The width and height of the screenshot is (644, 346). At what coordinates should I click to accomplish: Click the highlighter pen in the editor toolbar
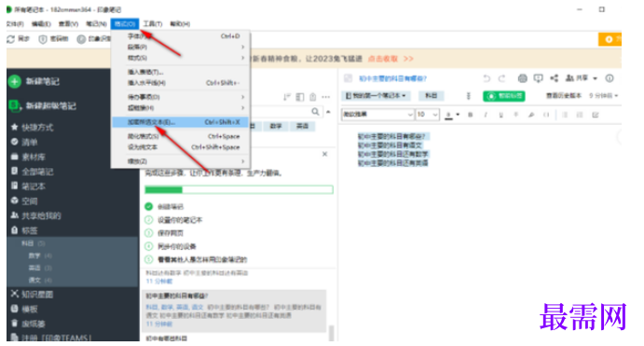click(531, 115)
